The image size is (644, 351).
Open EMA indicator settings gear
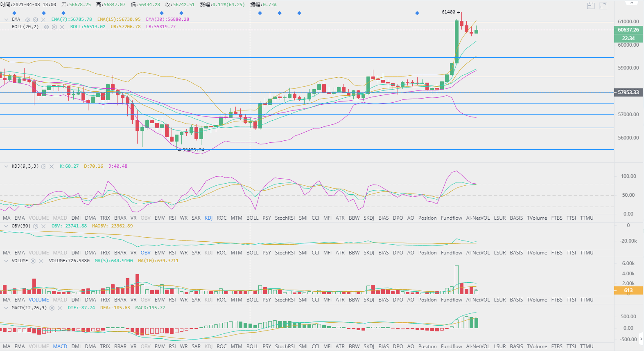pyautogui.click(x=35, y=20)
